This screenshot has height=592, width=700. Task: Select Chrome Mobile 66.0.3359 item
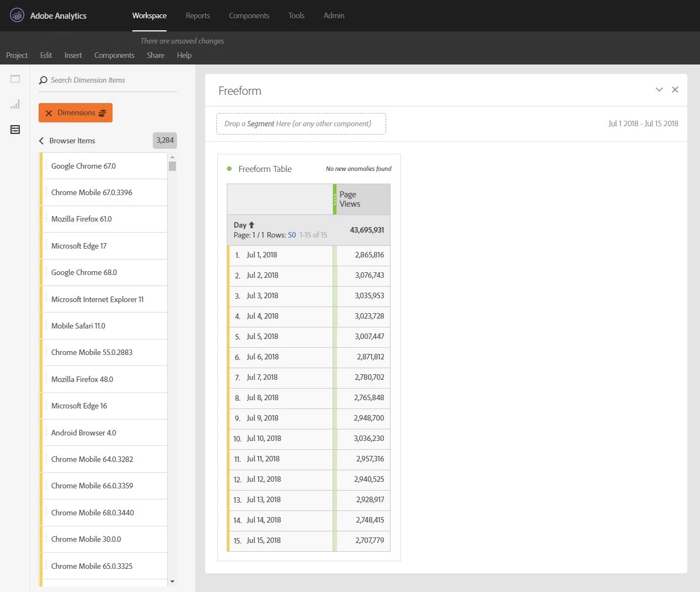pyautogui.click(x=104, y=486)
